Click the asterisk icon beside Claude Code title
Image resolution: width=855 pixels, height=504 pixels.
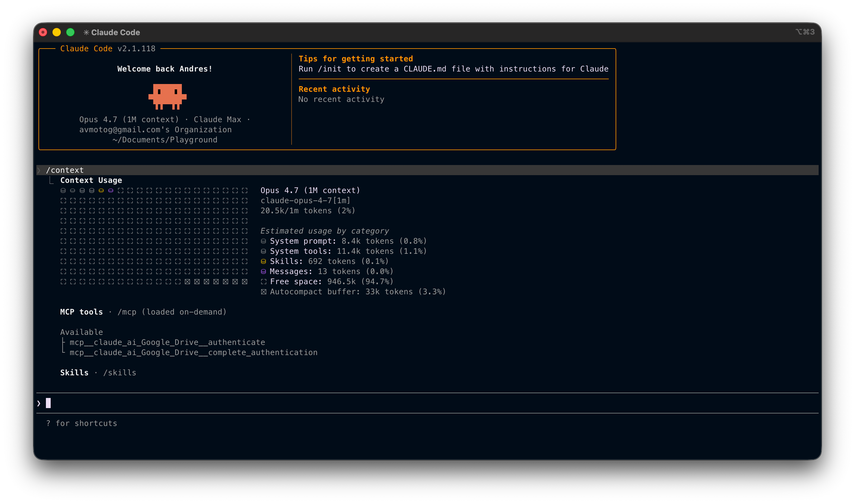pos(86,32)
